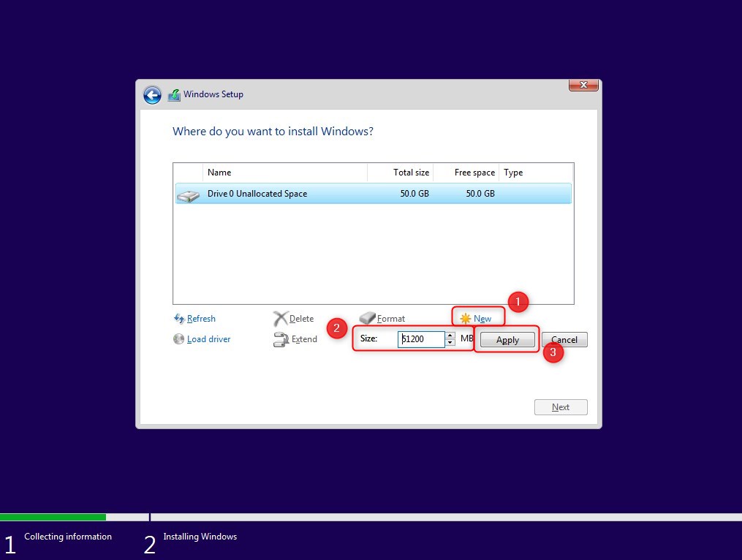Image resolution: width=742 pixels, height=560 pixels.
Task: Click the hard drive icon for Drive 0
Action: (x=189, y=195)
